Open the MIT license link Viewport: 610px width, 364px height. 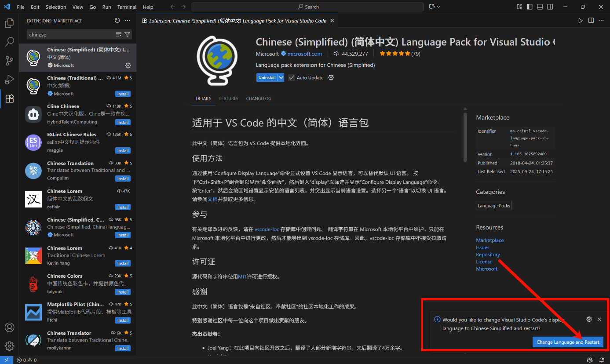pyautogui.click(x=242, y=277)
